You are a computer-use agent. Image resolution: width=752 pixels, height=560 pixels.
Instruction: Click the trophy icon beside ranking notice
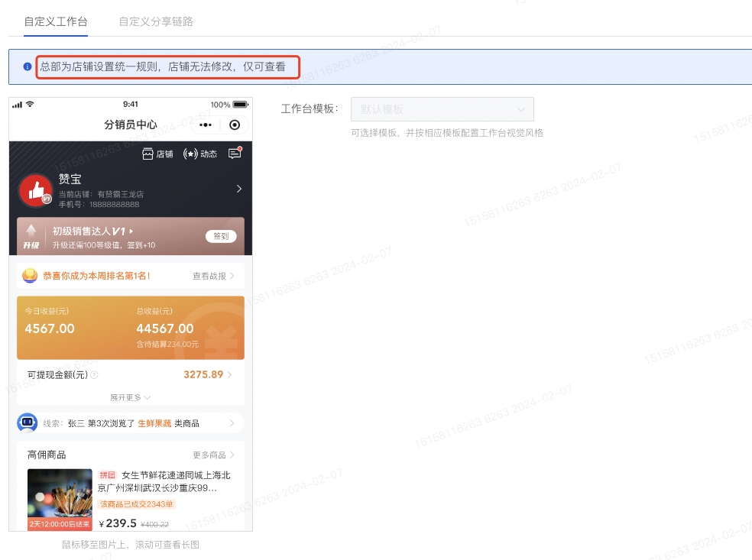pos(30,276)
